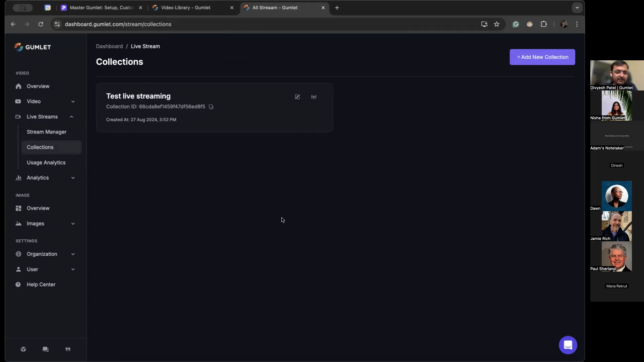Edit the Test live streaming collection
Screen dimensions: 644x362
coord(297,97)
